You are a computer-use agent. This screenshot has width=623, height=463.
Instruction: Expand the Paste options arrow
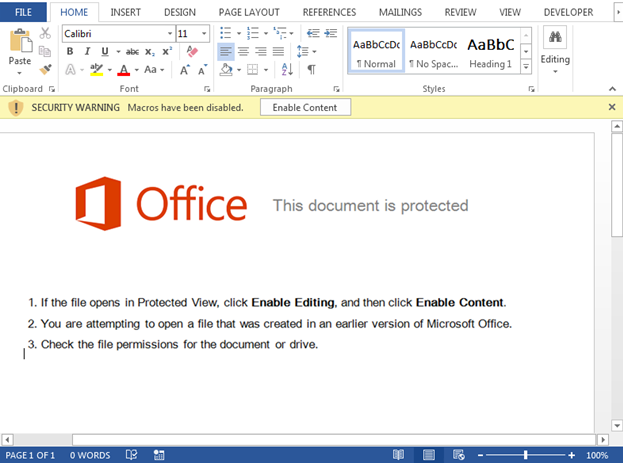[x=19, y=73]
